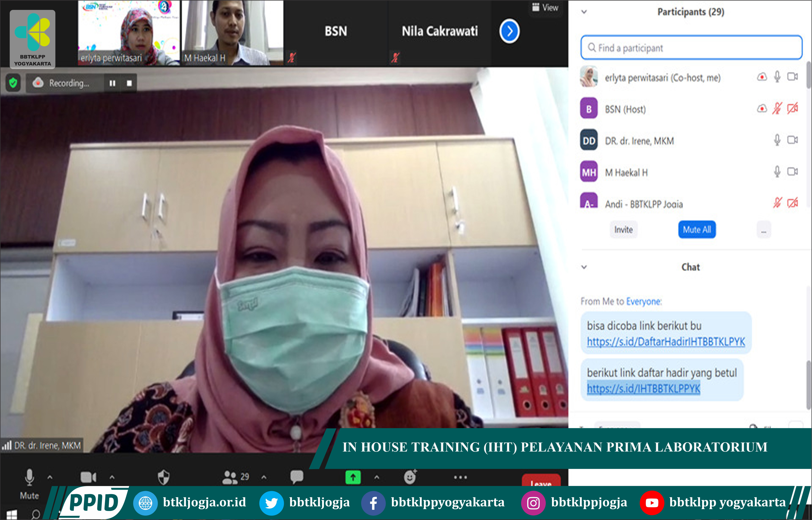Select M Haekal H video thumbnail
Screen dimensions: 812x520
[232, 33]
